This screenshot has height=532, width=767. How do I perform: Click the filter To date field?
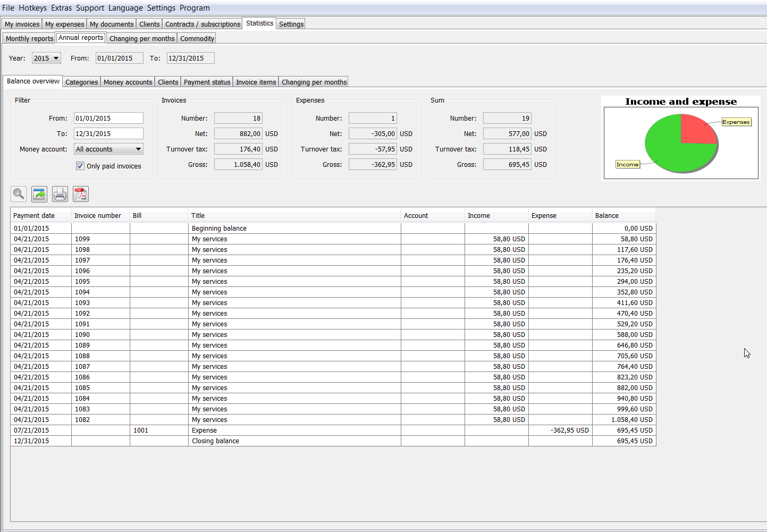coord(108,134)
